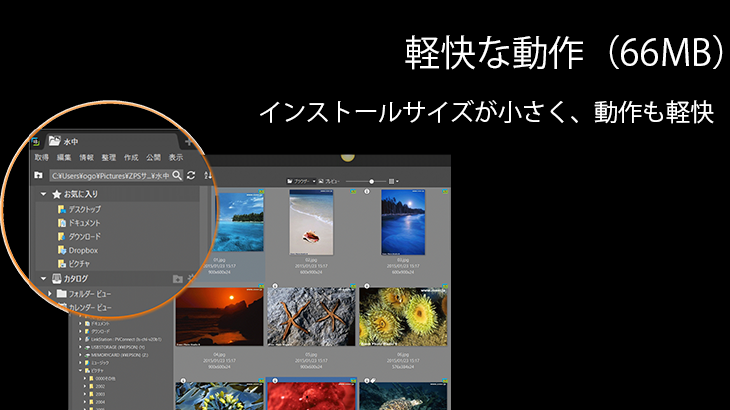Select the 水中 folder tab
The width and height of the screenshot is (730, 410).
click(111, 141)
